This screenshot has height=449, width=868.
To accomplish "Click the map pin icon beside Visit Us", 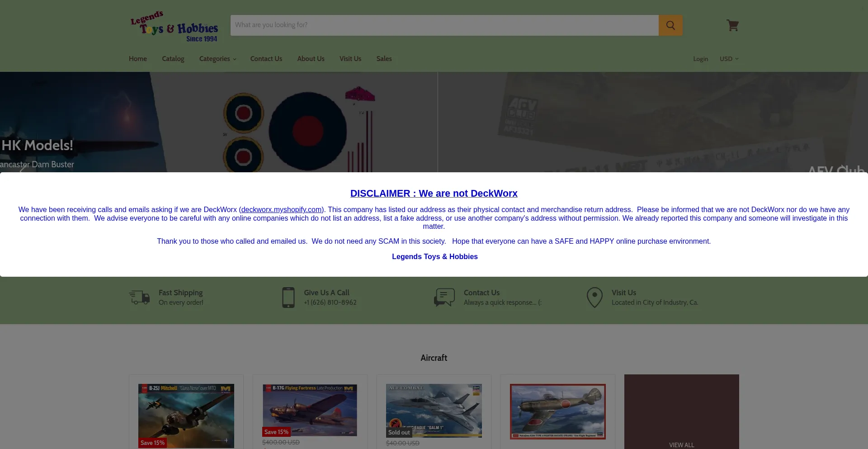I will [594, 298].
